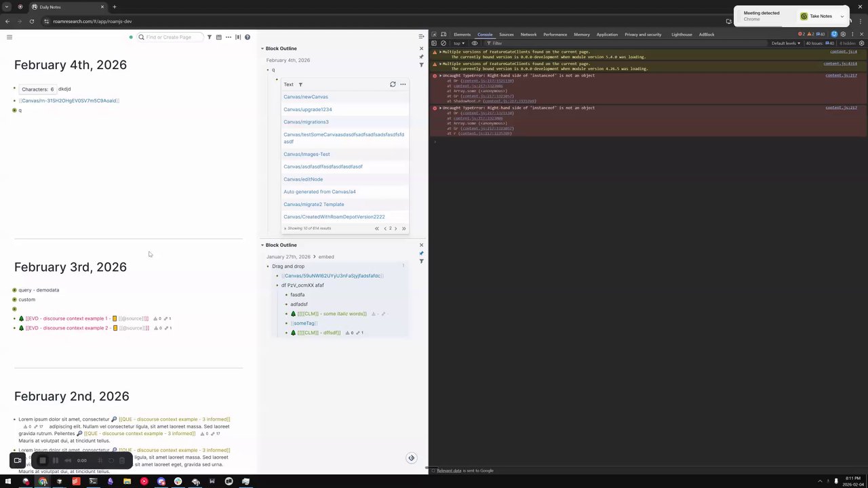Close the January 27th Block Outline window
868x488 pixels.
421,245
